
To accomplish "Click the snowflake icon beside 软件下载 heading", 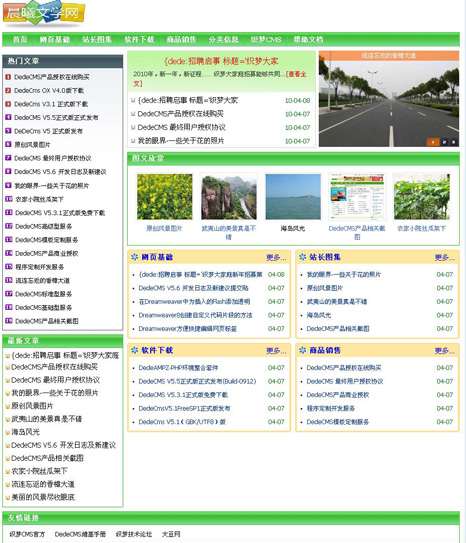I will coord(135,350).
